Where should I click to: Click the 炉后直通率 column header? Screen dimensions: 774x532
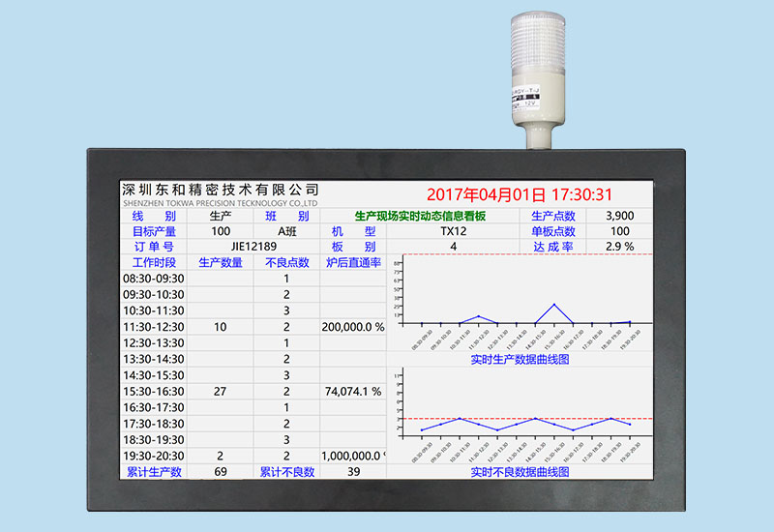[353, 262]
